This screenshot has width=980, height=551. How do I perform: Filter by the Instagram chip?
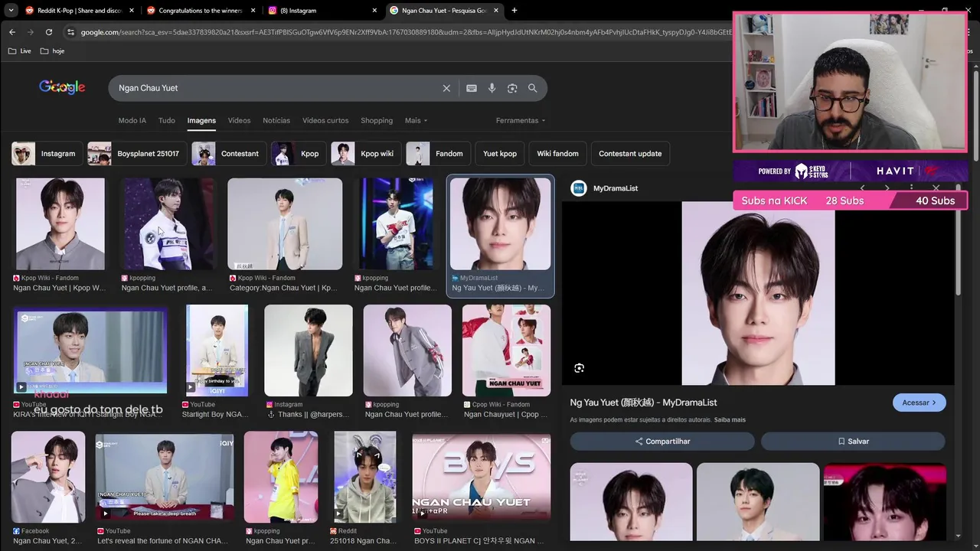[46, 154]
